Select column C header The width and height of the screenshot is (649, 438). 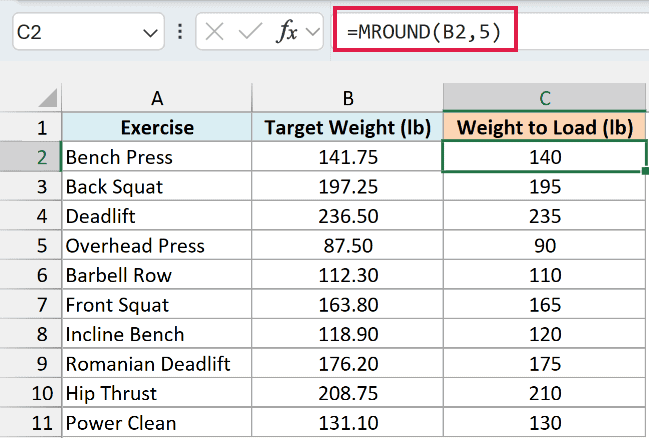coord(545,98)
